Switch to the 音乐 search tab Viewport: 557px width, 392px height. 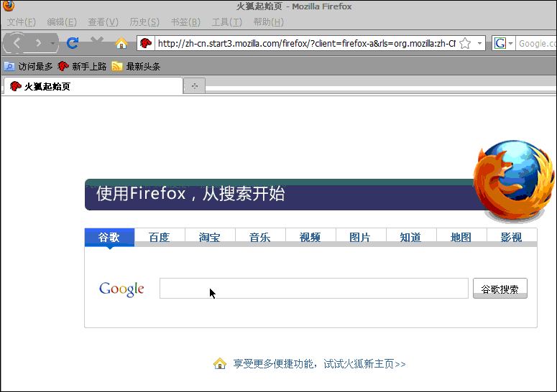(x=260, y=237)
